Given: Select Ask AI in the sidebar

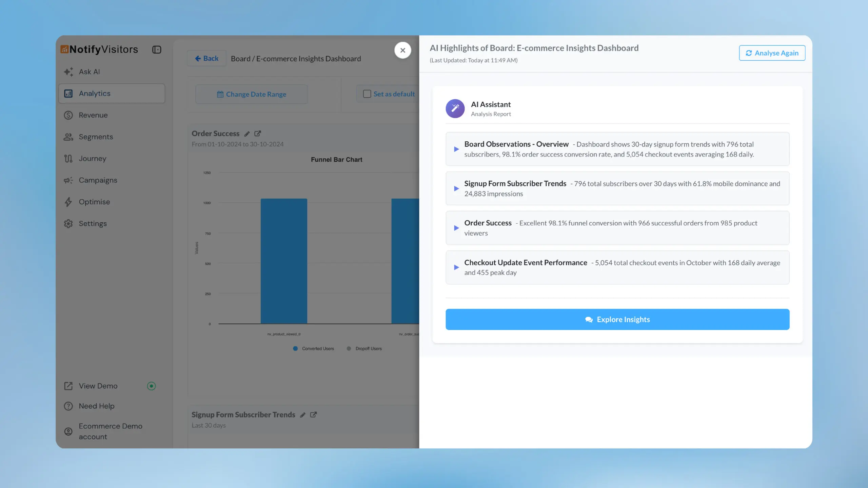Looking at the screenshot, I should pyautogui.click(x=89, y=72).
